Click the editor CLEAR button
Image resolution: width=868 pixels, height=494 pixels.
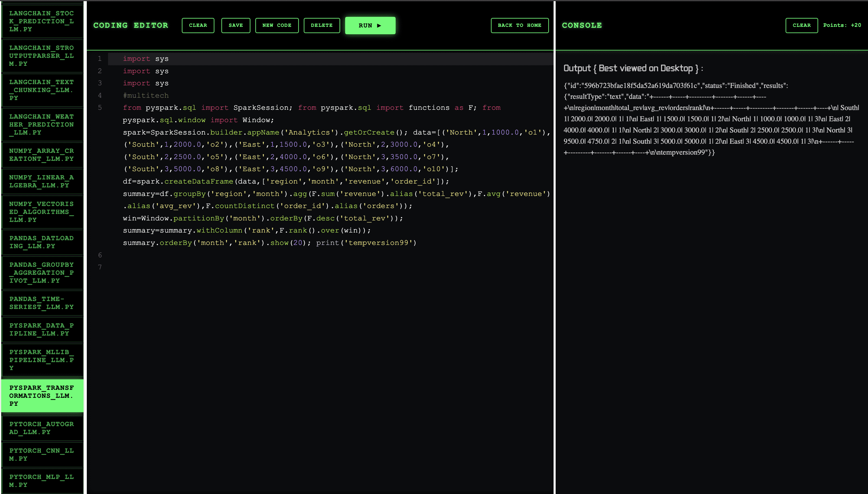[198, 25]
